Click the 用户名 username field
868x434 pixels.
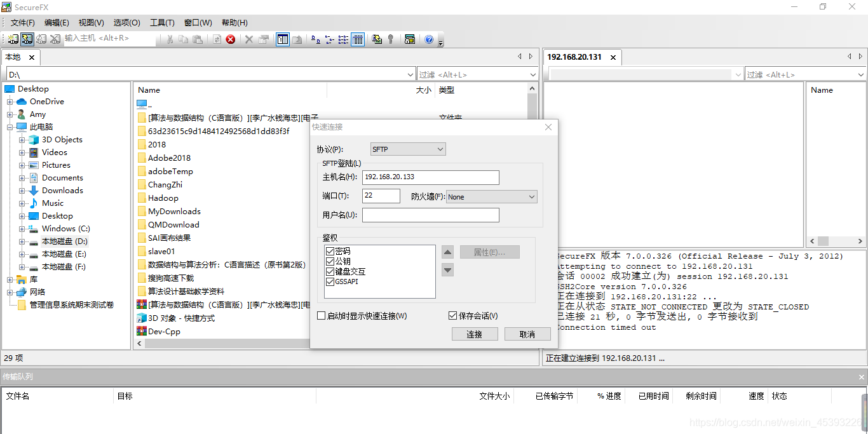tap(431, 215)
